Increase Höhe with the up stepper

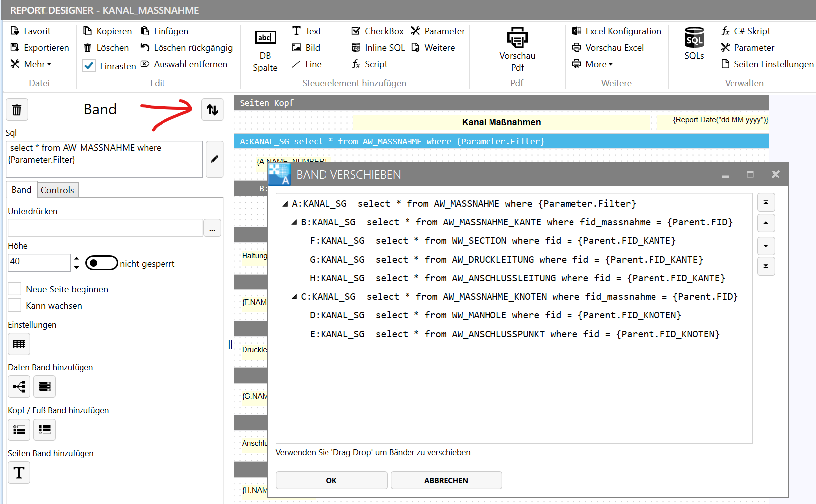[76, 258]
